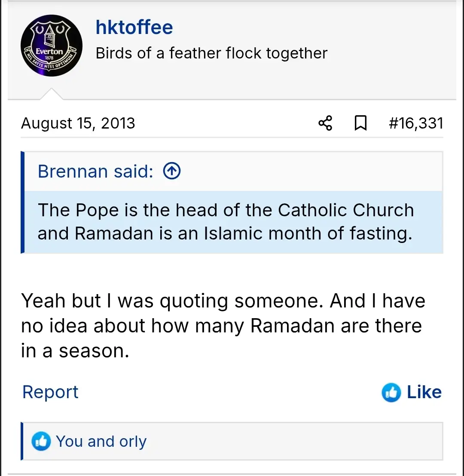Open the hktoffee user profile
Viewport: 464px width, 476px height.
click(134, 28)
